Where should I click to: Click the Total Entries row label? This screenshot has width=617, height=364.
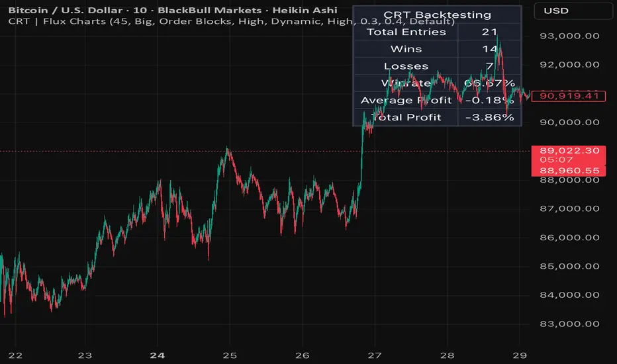[x=406, y=32]
